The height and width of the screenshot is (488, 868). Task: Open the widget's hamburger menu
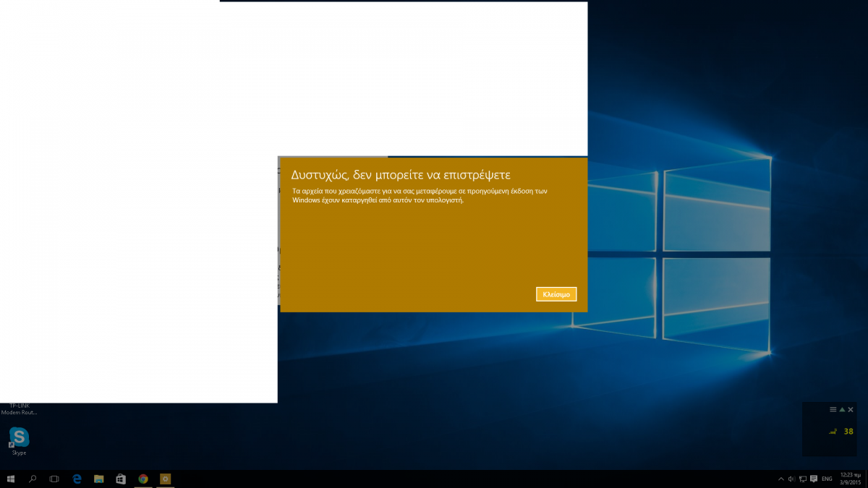coord(833,409)
